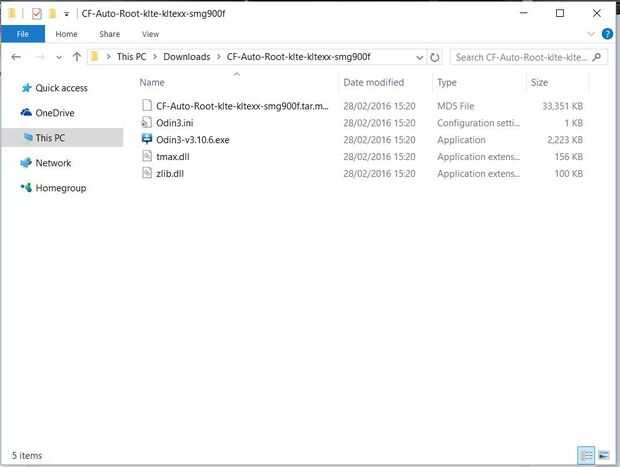Image resolution: width=620 pixels, height=467 pixels.
Task: Expand the ribbon with the chevron
Action: pyautogui.click(x=592, y=34)
